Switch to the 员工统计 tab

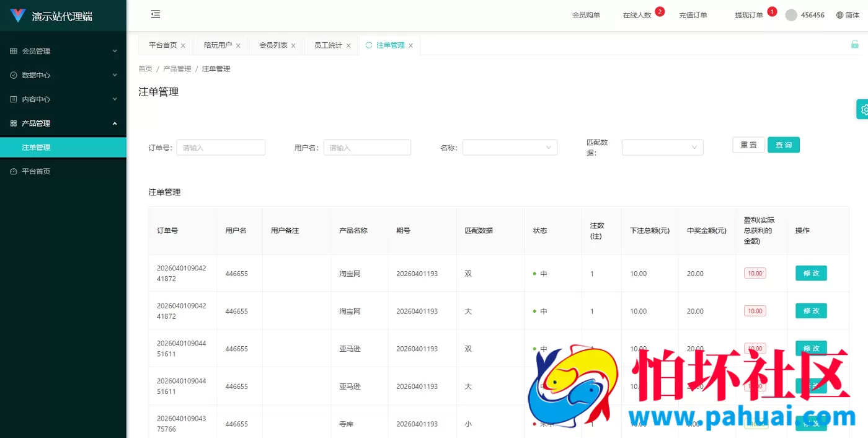pyautogui.click(x=329, y=45)
